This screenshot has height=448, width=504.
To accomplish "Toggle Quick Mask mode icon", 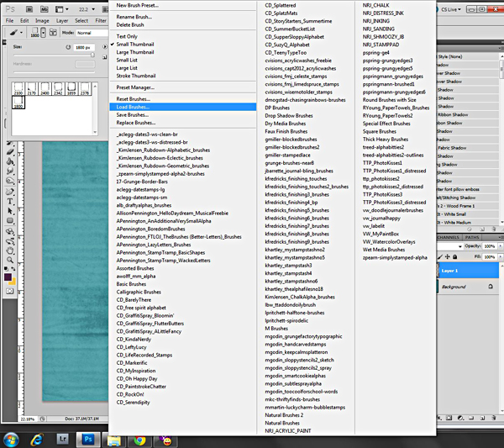I will pos(9,291).
